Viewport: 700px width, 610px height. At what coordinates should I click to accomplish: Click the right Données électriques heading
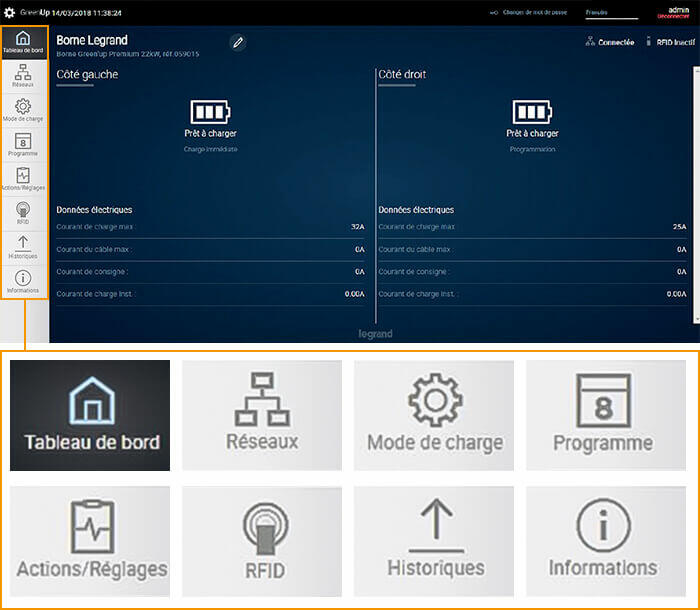coord(416,209)
